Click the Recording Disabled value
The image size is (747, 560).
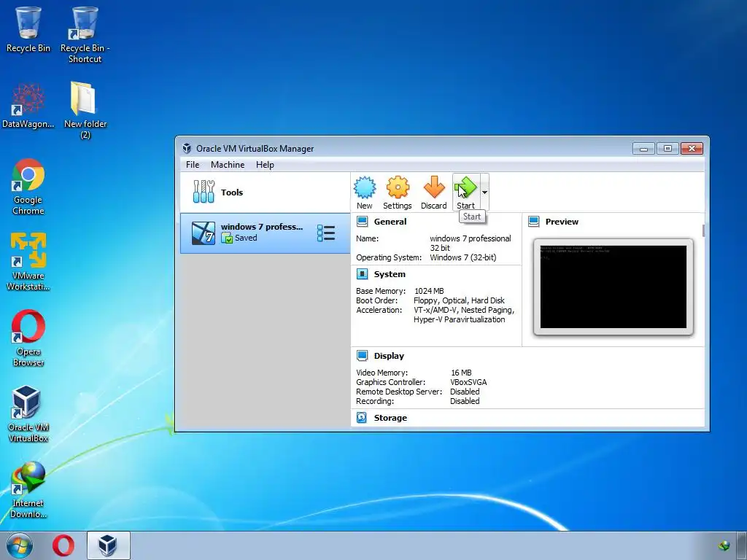click(465, 402)
